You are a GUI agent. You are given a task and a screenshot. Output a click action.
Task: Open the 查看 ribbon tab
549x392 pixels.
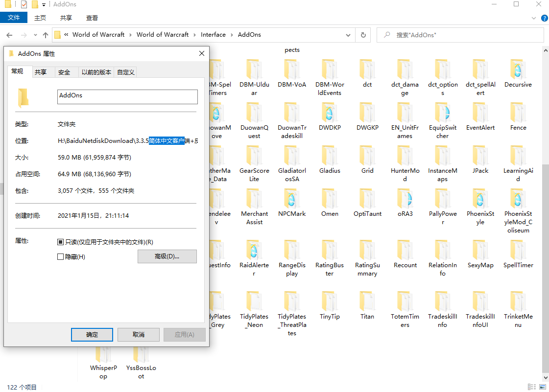(93, 18)
